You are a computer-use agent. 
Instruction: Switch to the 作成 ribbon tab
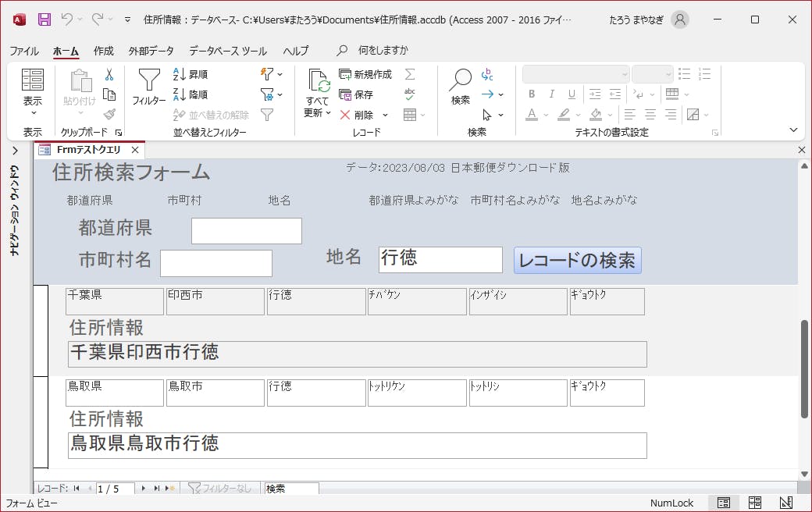pos(103,50)
